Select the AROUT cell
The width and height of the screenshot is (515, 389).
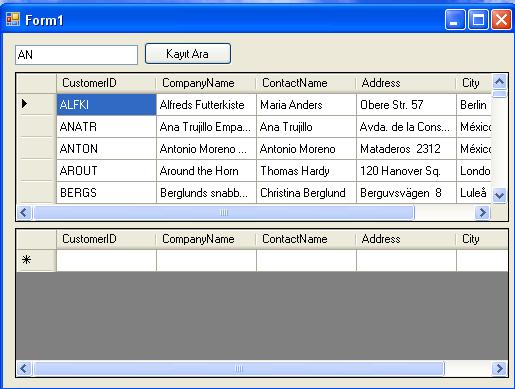(x=106, y=171)
